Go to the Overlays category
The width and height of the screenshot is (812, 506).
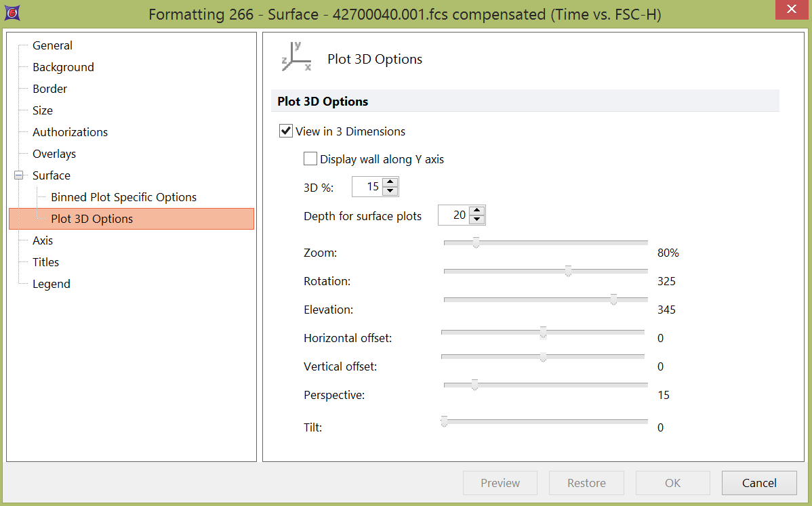coord(54,154)
